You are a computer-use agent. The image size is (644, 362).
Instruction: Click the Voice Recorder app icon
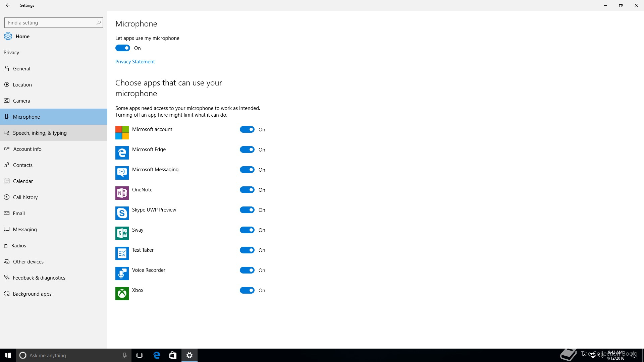122,274
